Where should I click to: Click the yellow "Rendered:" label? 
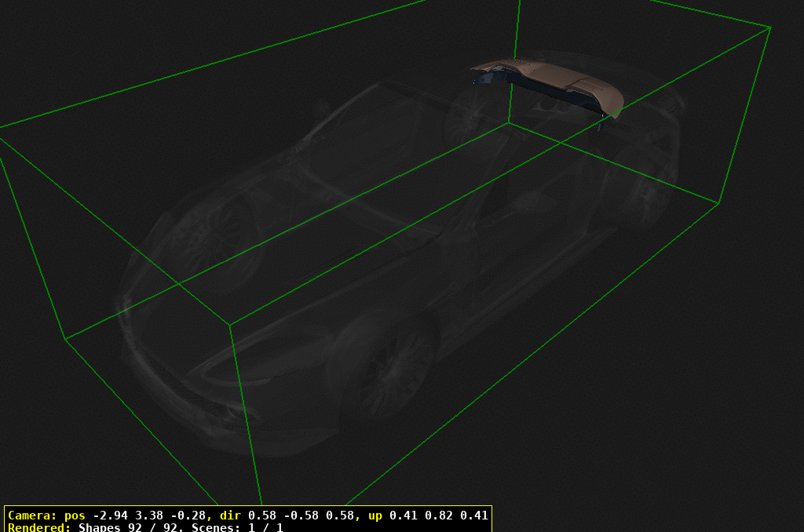(39, 527)
